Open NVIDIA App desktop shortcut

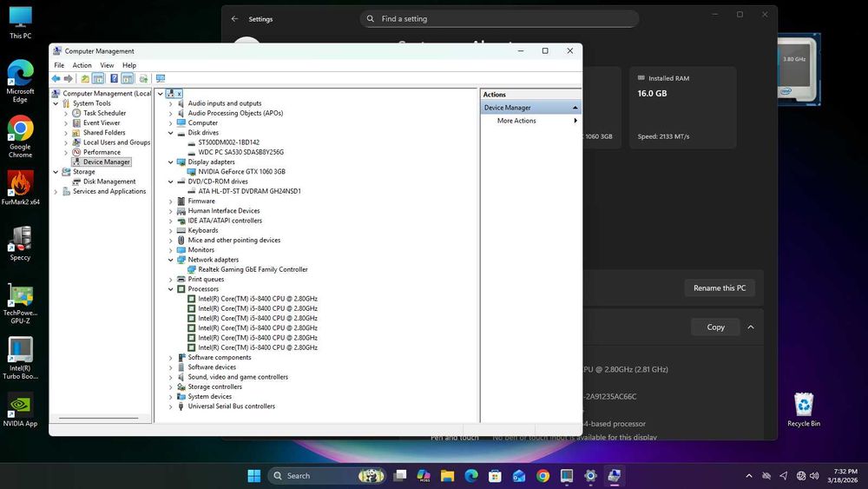(x=21, y=409)
